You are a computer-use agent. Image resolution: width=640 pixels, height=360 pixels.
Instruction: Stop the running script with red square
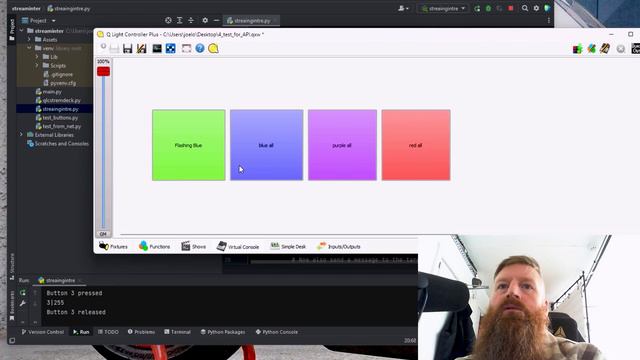pos(511,8)
